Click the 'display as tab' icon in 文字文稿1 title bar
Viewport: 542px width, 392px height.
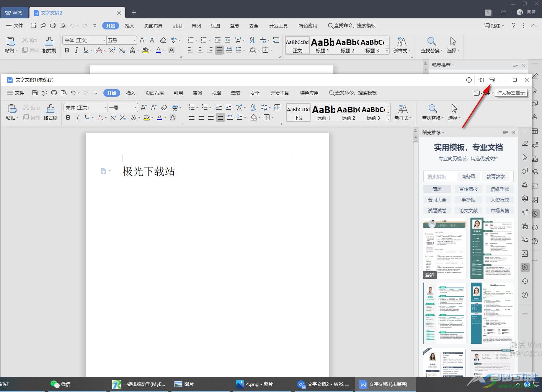coord(493,80)
